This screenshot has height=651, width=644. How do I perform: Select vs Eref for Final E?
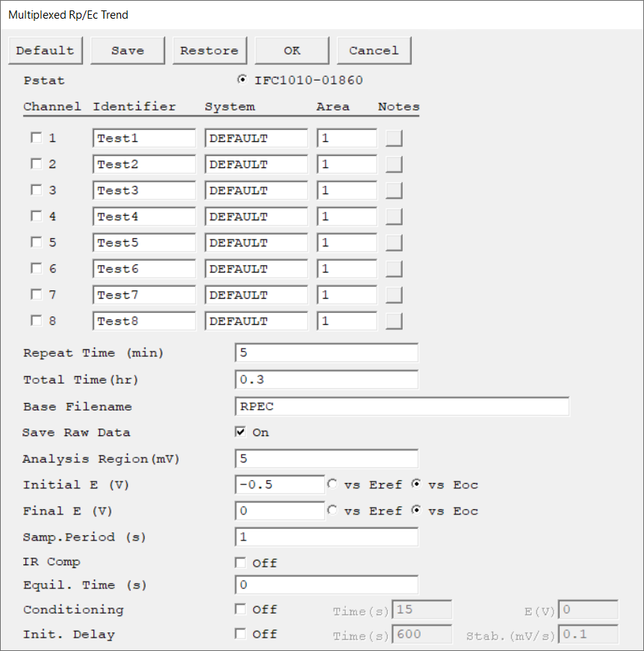click(x=332, y=510)
